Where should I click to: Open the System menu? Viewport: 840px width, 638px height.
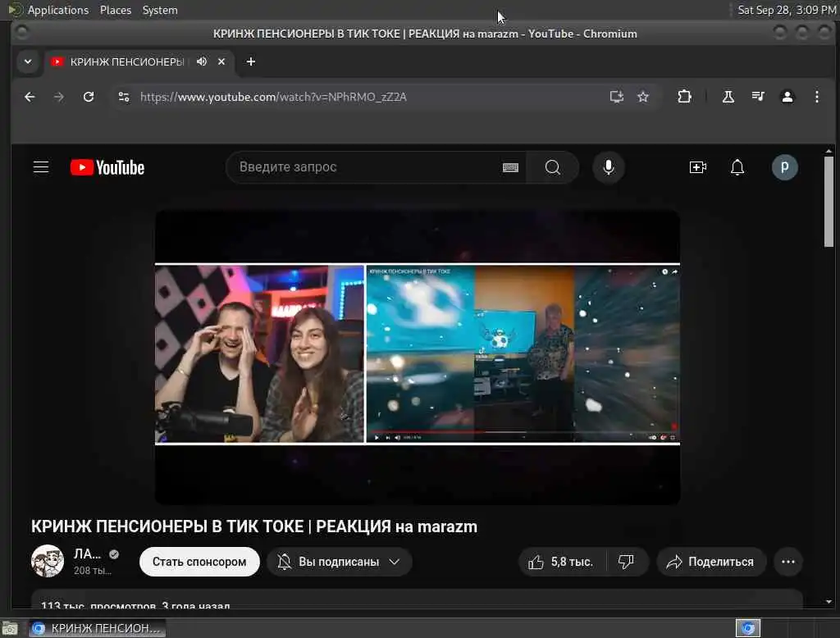[x=160, y=10]
